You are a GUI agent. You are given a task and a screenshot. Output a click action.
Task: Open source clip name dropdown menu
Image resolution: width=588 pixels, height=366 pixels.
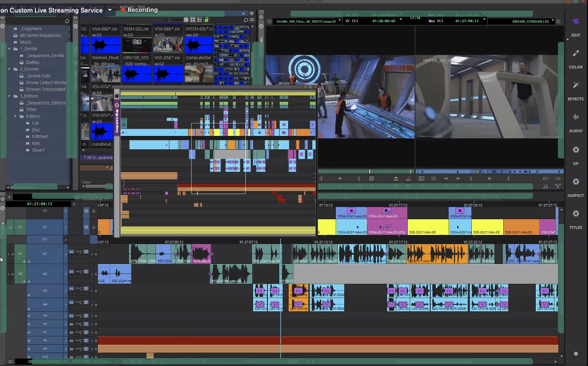pyautogui.click(x=339, y=20)
